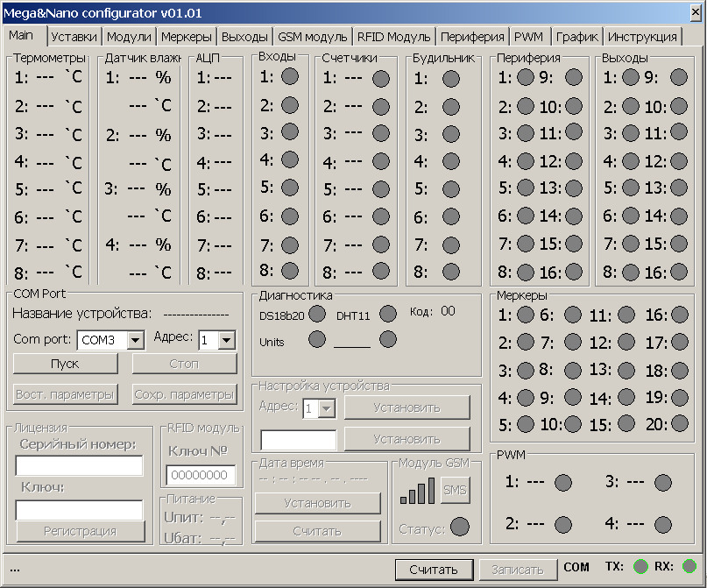
Task: Toggle alarm 1 indicator in Будильник
Action: coord(450,79)
